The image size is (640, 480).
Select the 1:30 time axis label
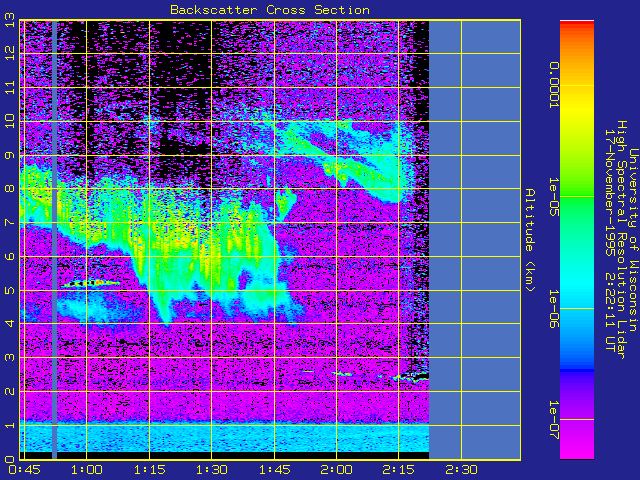click(x=211, y=470)
